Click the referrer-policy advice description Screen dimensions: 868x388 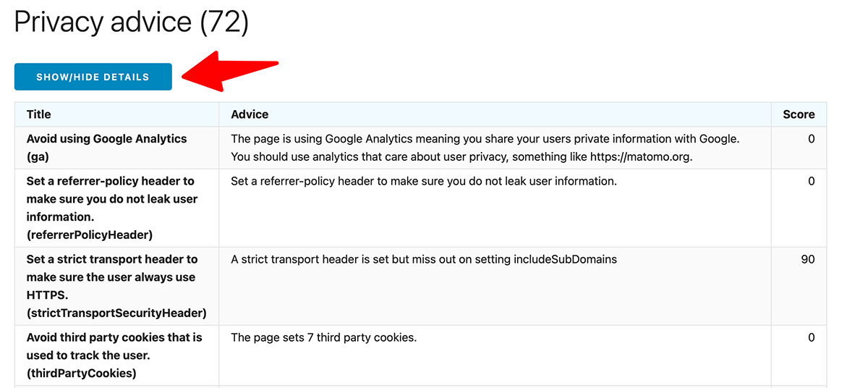(424, 181)
